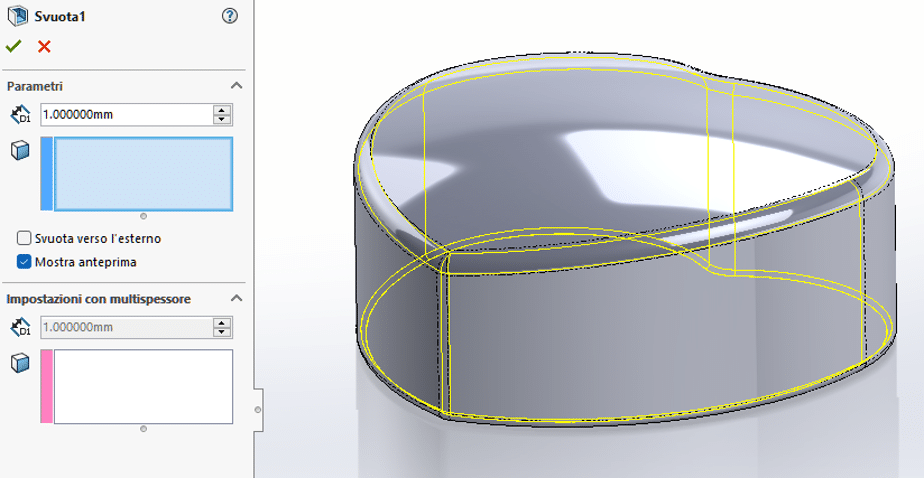Confirm the shell with the green checkmark
Image resolution: width=924 pixels, height=478 pixels.
point(13,46)
